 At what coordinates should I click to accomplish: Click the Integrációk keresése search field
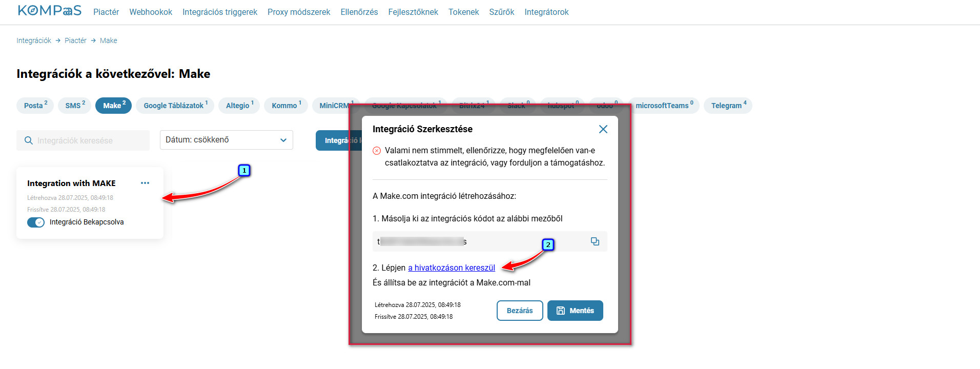(83, 140)
